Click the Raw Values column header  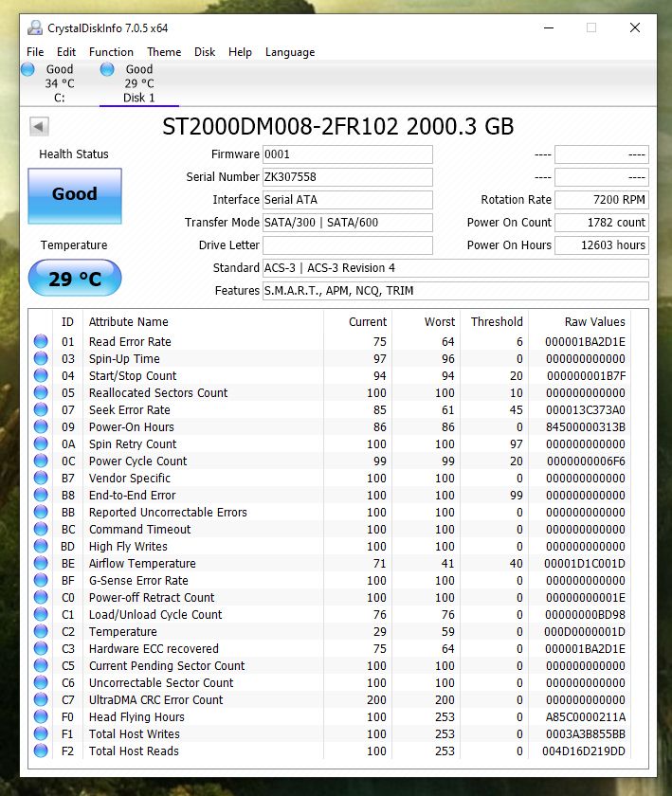pyautogui.click(x=595, y=322)
